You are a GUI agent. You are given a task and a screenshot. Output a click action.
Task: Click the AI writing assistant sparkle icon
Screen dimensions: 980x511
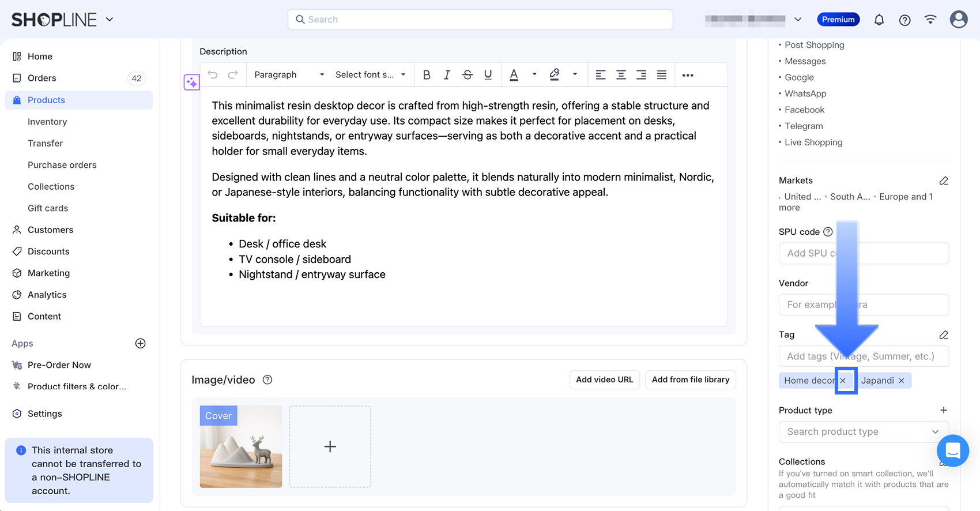(191, 82)
